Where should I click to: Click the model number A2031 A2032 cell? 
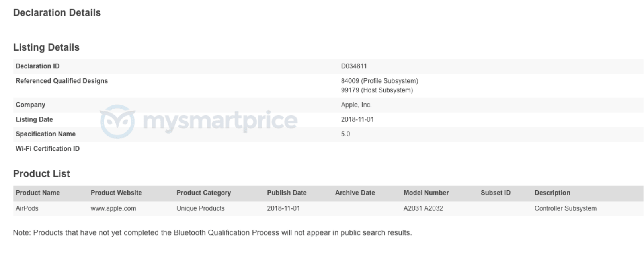423,208
